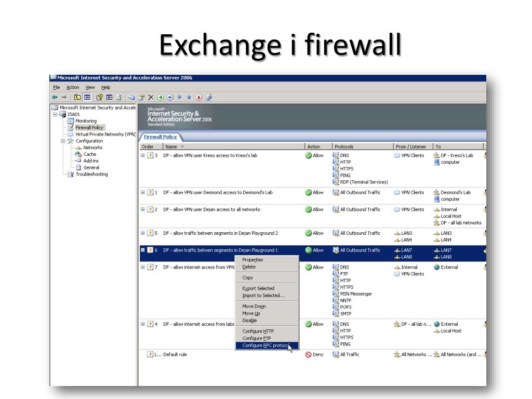
Task: Click the red Deny icon of Default rule
Action: click(309, 354)
